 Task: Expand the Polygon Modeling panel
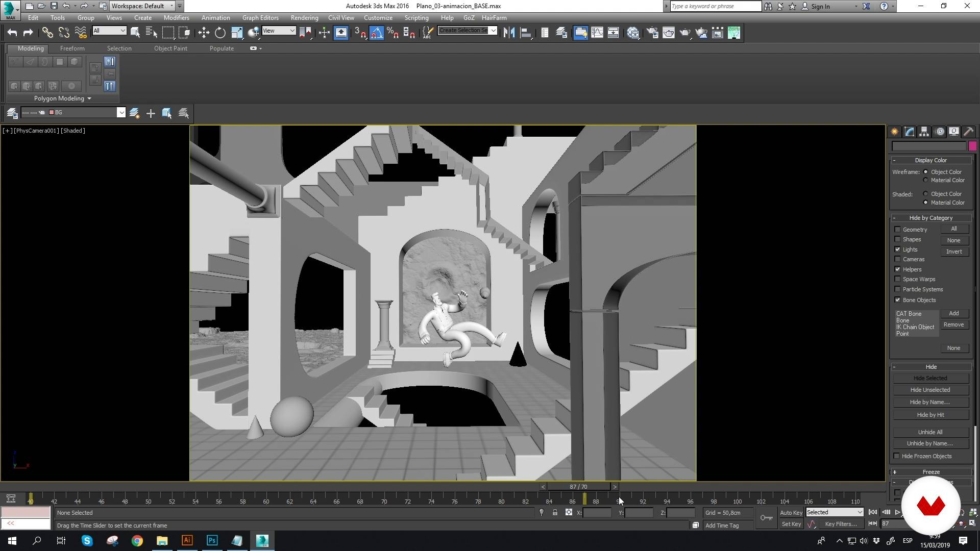pyautogui.click(x=63, y=98)
